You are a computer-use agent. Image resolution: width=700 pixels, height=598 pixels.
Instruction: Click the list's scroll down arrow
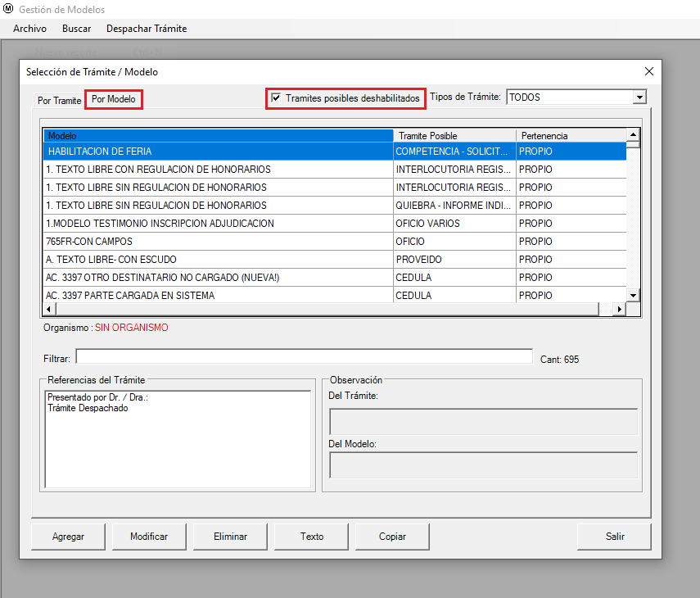(633, 295)
